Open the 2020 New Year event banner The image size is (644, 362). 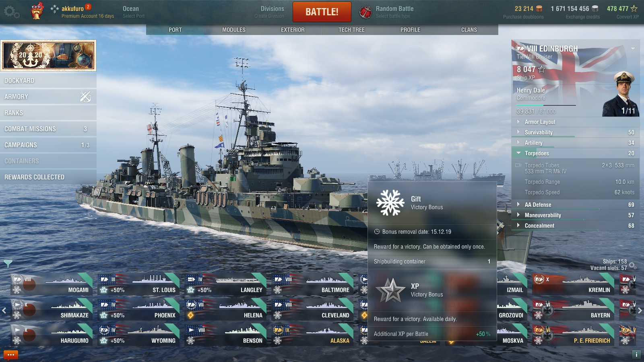(x=49, y=56)
